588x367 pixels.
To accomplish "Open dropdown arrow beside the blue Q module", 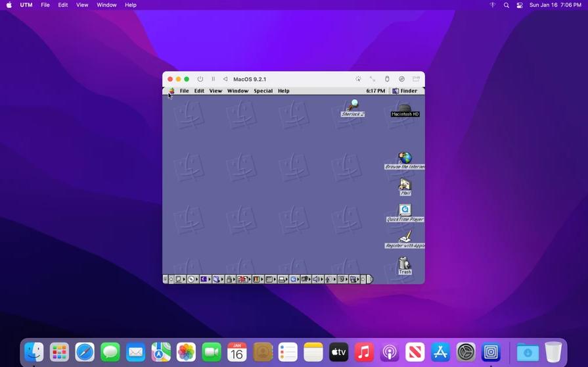I will (x=298, y=279).
